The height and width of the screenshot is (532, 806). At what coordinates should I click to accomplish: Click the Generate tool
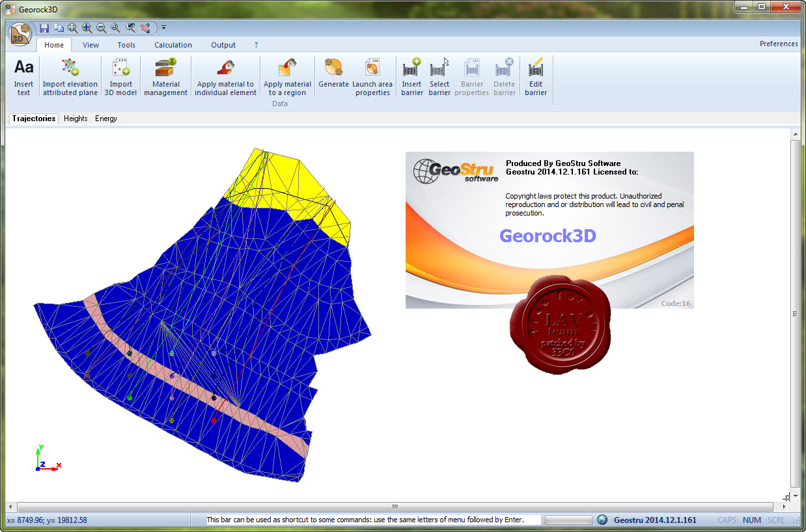point(334,73)
